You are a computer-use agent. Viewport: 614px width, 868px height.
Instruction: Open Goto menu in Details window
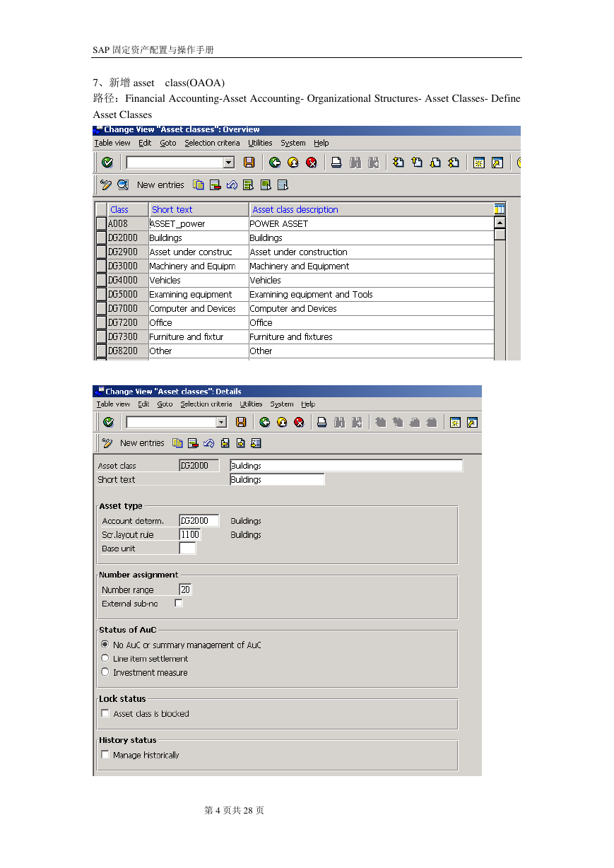(165, 404)
